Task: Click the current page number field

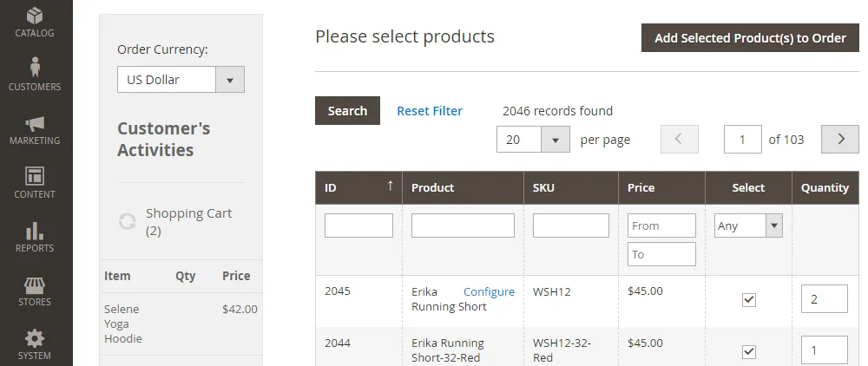Action: pyautogui.click(x=743, y=140)
